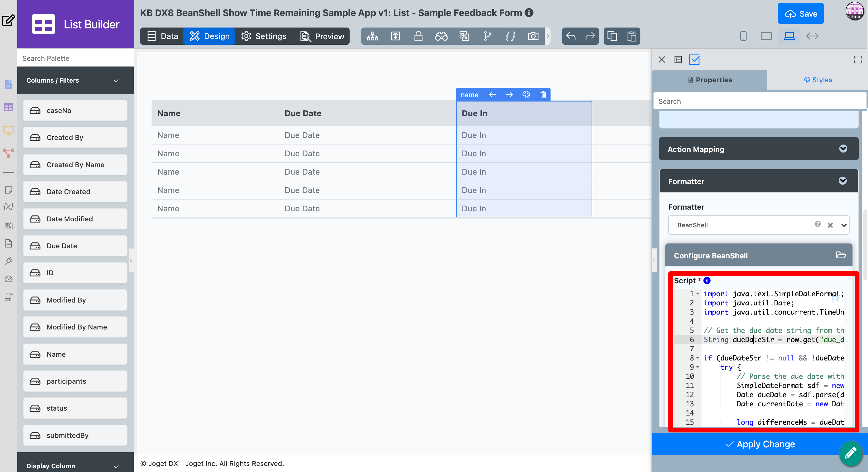
Task: Move the name column left
Action: point(492,95)
